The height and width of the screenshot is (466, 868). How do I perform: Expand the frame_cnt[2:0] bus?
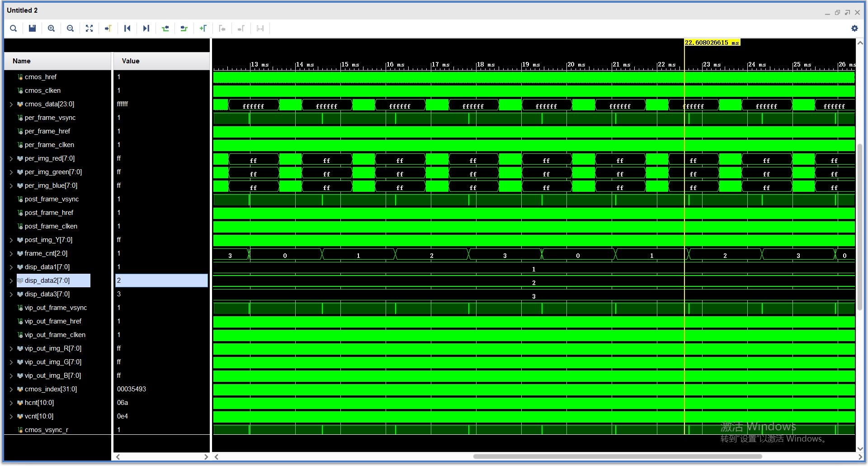[11, 253]
